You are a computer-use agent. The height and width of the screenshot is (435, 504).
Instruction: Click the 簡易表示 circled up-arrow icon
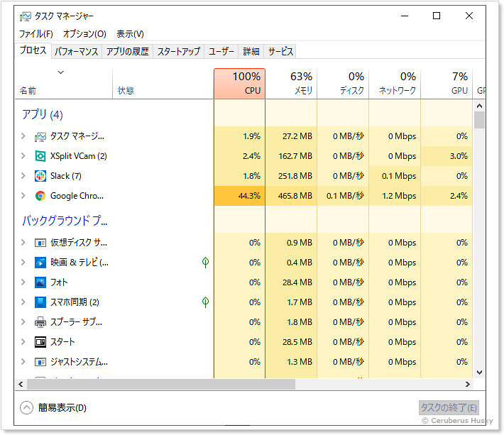coord(27,408)
